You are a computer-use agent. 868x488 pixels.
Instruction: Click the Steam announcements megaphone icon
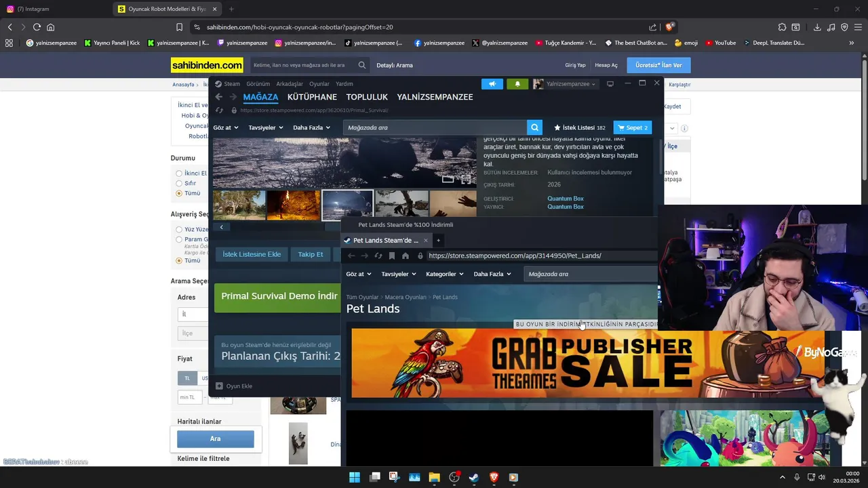click(492, 84)
